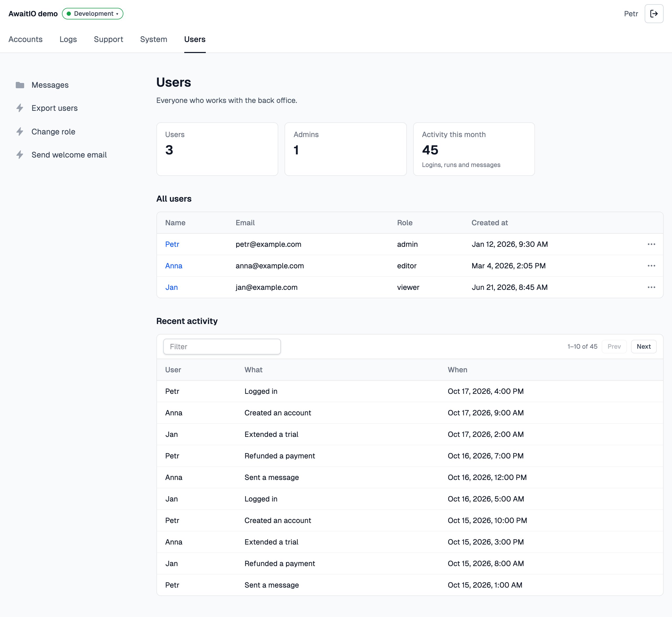Run the Export users action

[54, 108]
